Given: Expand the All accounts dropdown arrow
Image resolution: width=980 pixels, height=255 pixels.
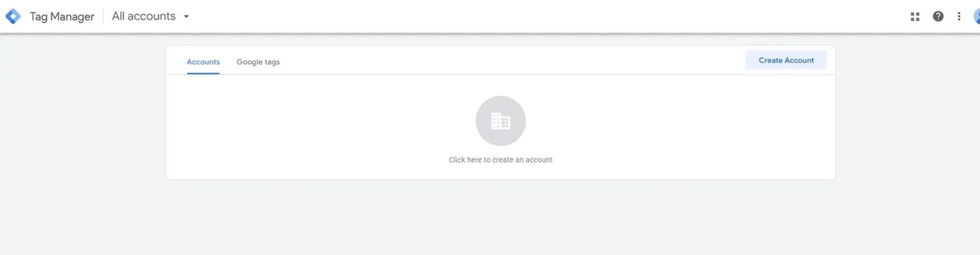Looking at the screenshot, I should pyautogui.click(x=186, y=16).
